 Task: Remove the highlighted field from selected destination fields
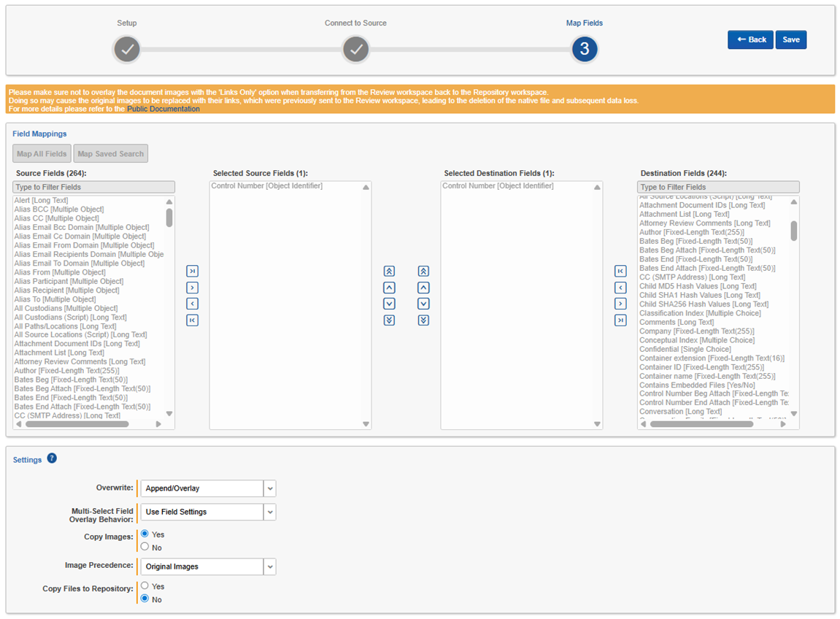point(620,304)
